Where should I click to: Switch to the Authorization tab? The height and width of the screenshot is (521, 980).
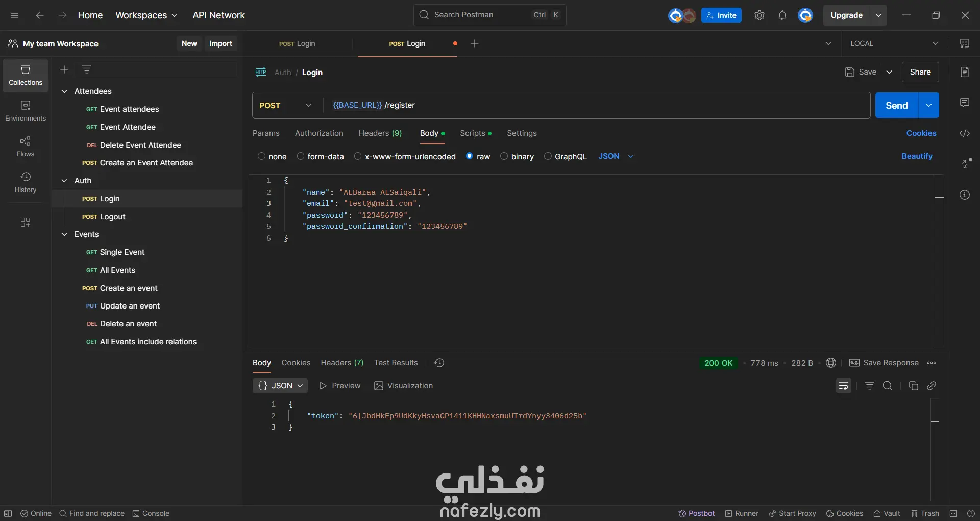point(319,133)
